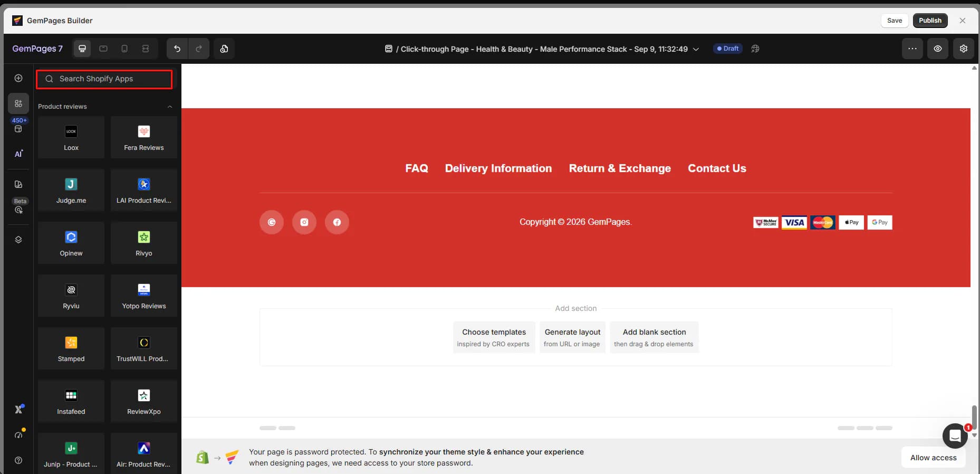The height and width of the screenshot is (474, 980).
Task: Click the canvas vertical scrollbar thumb
Action: click(974, 418)
